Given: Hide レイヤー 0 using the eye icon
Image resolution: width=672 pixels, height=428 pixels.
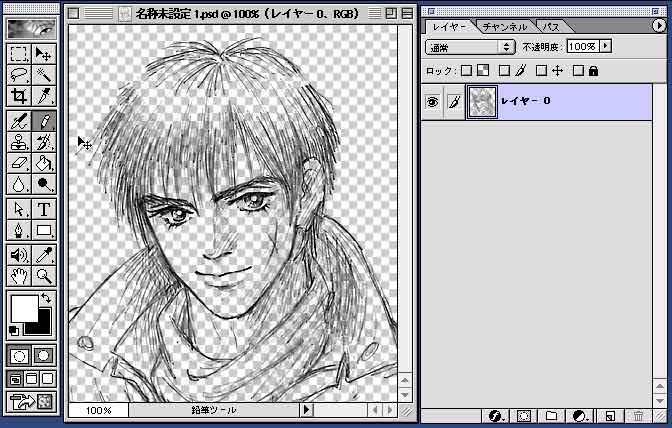Looking at the screenshot, I should pos(433,101).
